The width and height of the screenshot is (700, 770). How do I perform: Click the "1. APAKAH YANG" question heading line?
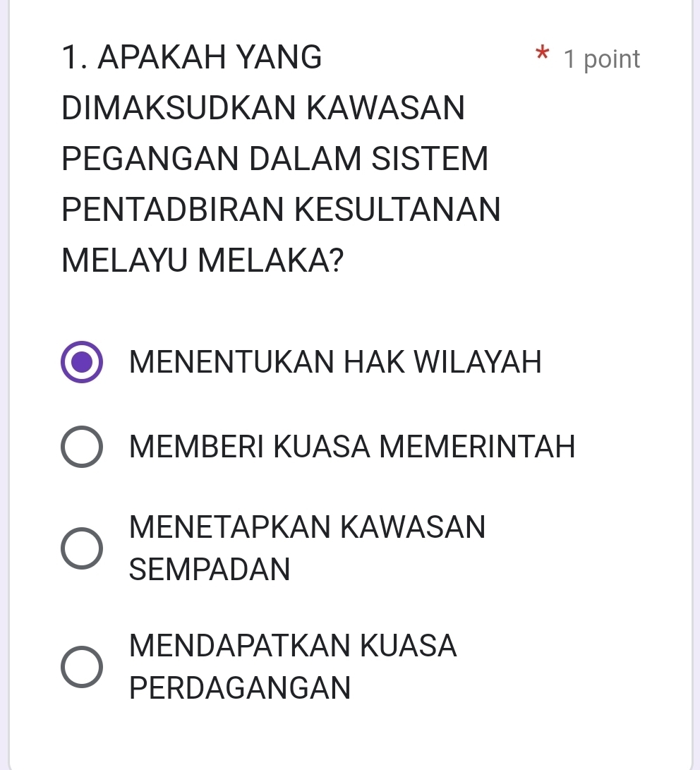[x=192, y=58]
